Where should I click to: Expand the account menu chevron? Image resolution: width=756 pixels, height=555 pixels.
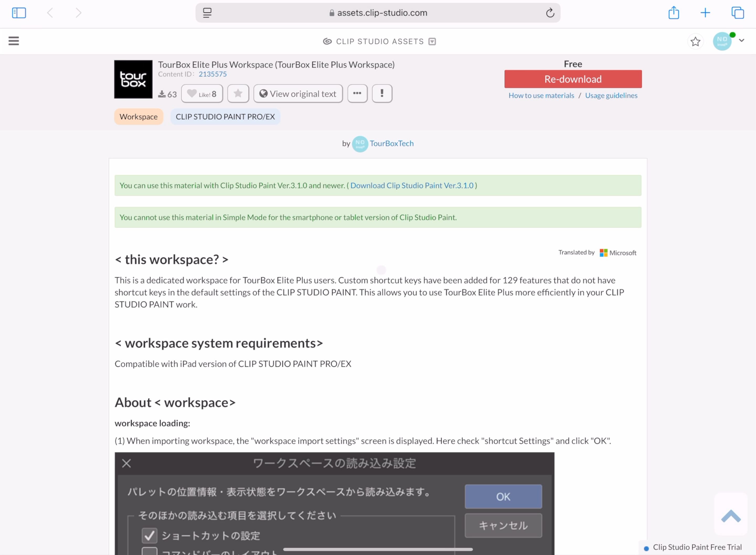(742, 40)
